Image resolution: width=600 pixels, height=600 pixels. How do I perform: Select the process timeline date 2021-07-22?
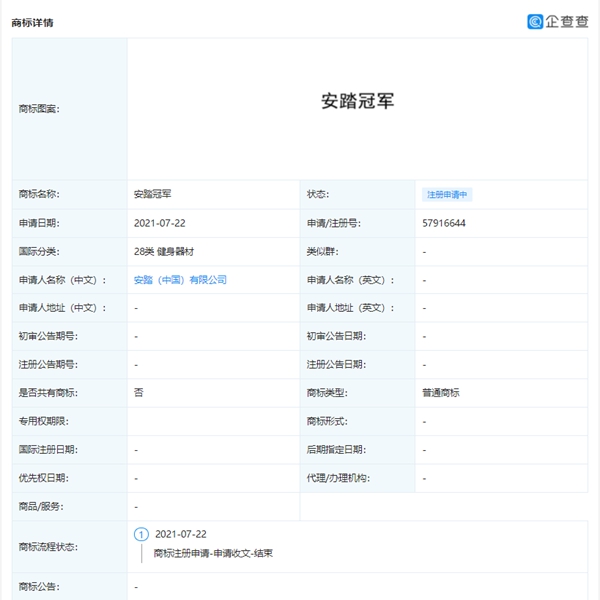[181, 534]
